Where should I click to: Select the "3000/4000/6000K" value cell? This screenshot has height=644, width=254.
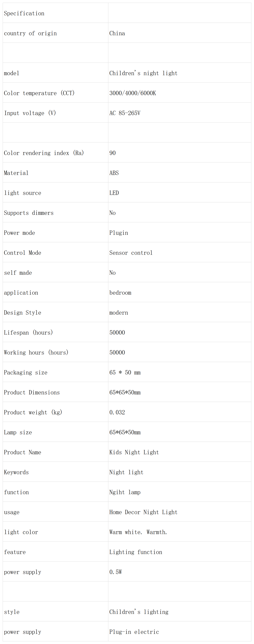pos(133,93)
